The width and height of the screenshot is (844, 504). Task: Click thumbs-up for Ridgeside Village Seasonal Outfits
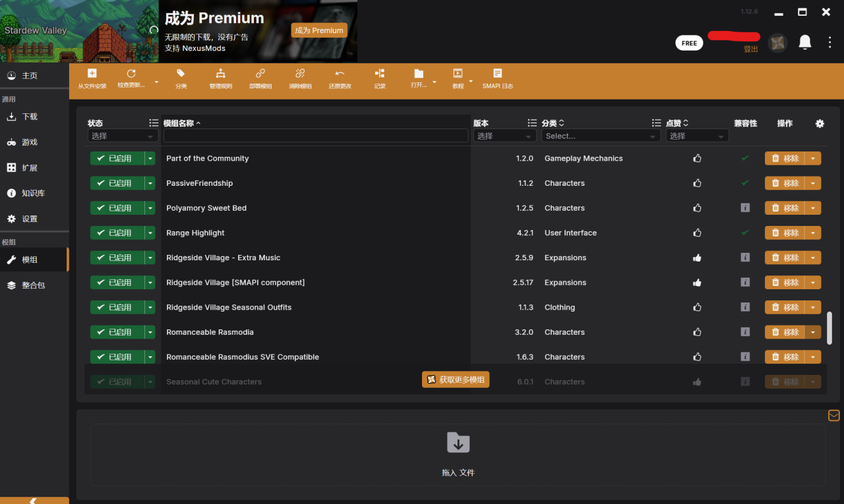[x=697, y=307]
